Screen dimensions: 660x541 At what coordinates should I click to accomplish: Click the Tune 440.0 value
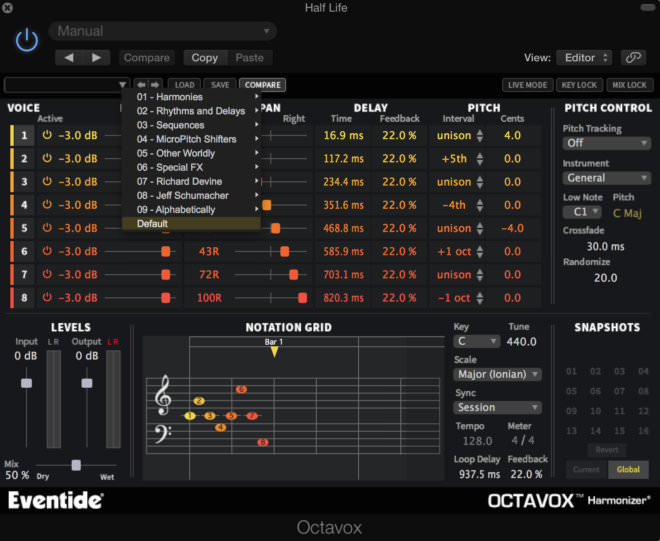[x=522, y=341]
